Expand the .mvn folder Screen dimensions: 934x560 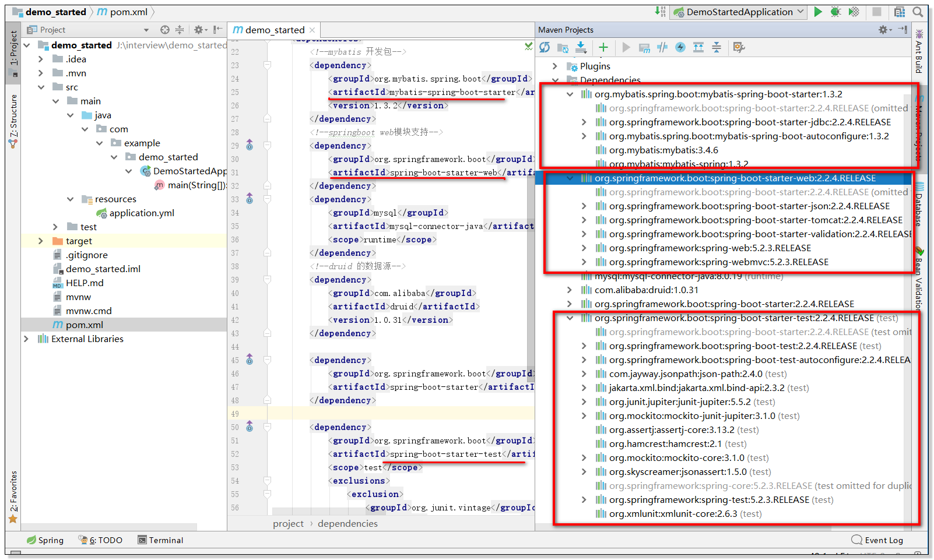point(40,73)
